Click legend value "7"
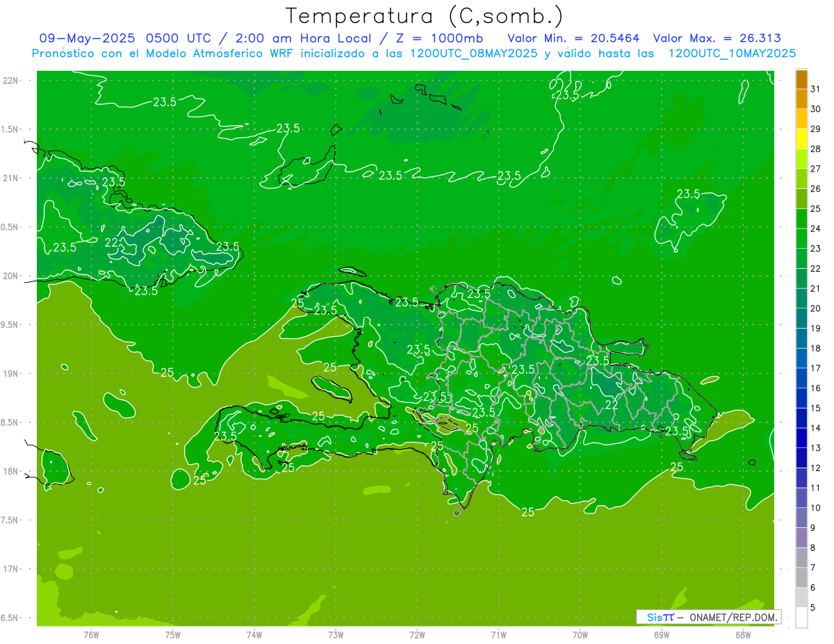The width and height of the screenshot is (834, 644). pyautogui.click(x=813, y=568)
